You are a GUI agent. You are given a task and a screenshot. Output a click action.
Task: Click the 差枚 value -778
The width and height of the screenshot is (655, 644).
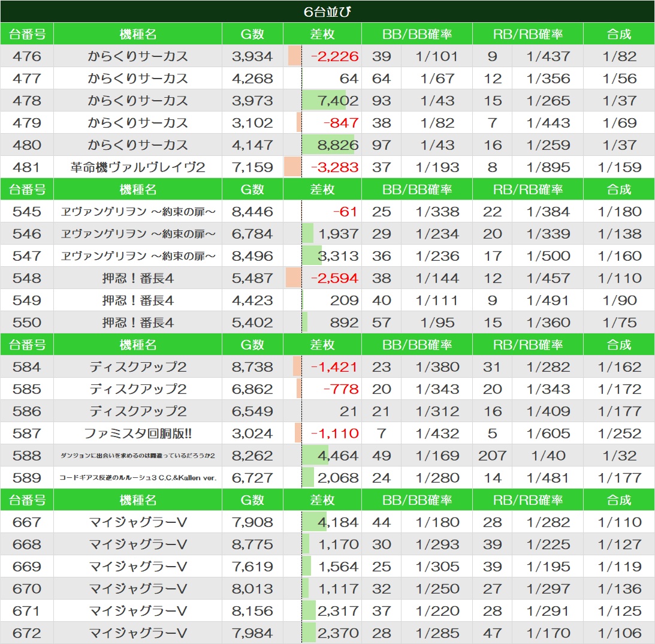coord(341,389)
